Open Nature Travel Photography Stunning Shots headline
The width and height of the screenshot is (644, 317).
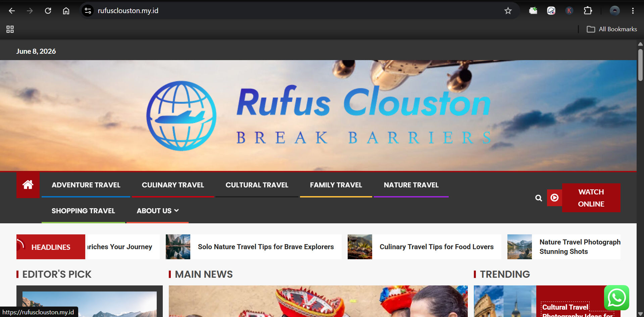coord(580,247)
